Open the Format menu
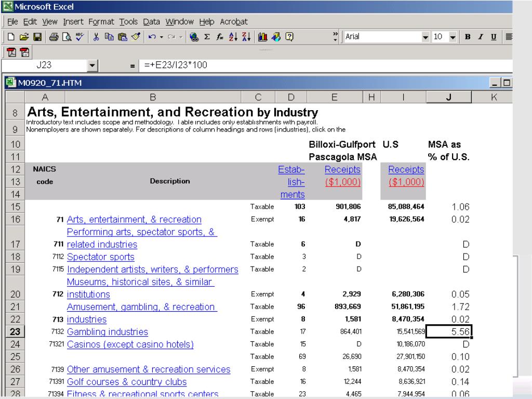The width and height of the screenshot is (532, 399). [x=101, y=22]
